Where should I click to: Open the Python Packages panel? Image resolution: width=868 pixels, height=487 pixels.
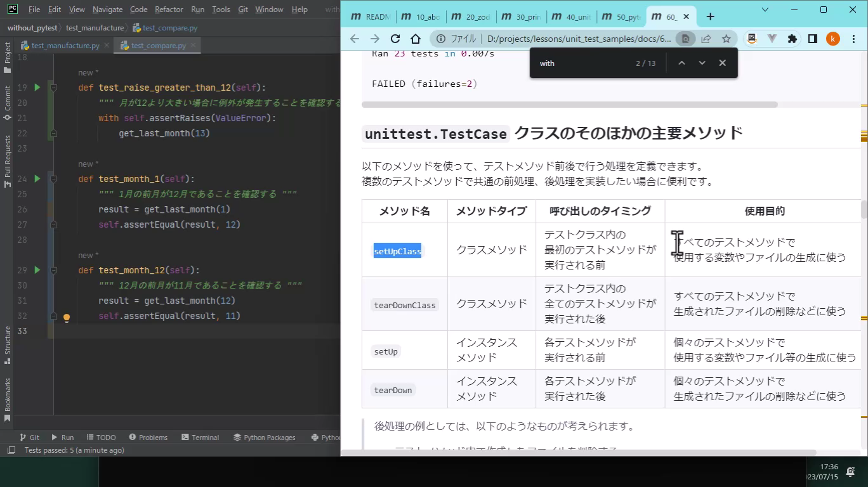(265, 437)
